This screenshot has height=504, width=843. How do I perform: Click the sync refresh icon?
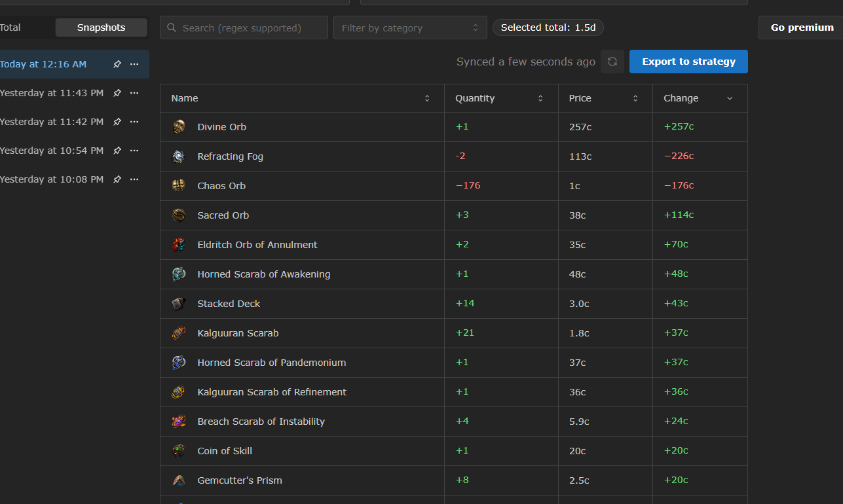click(612, 62)
